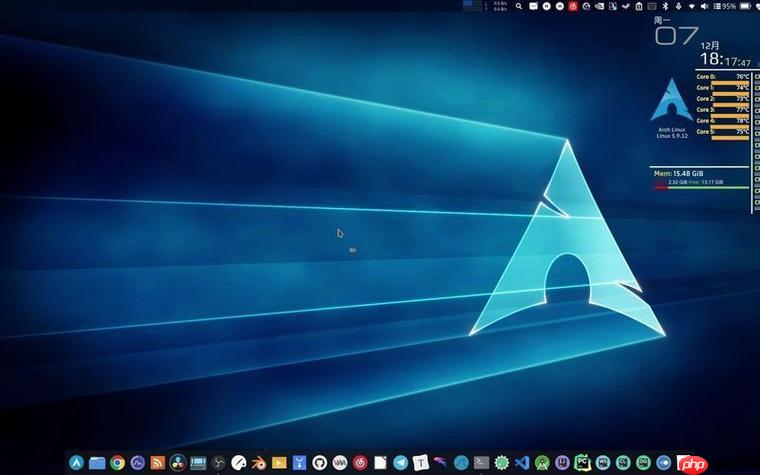This screenshot has width=760, height=475.
Task: Click the "Mem: 15.48 GiB" text
Action: [x=679, y=174]
